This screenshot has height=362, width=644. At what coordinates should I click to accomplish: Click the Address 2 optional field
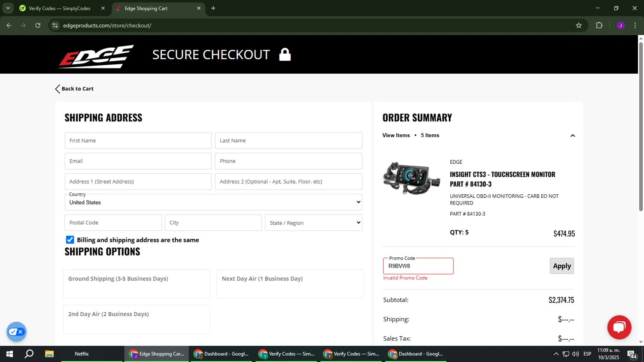coord(289,181)
